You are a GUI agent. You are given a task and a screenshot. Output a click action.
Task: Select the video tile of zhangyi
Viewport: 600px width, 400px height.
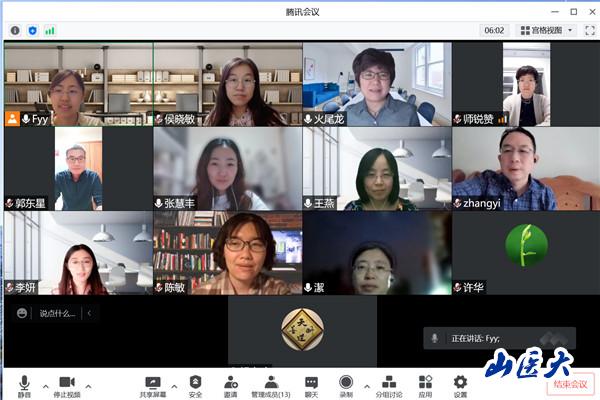tap(525, 168)
